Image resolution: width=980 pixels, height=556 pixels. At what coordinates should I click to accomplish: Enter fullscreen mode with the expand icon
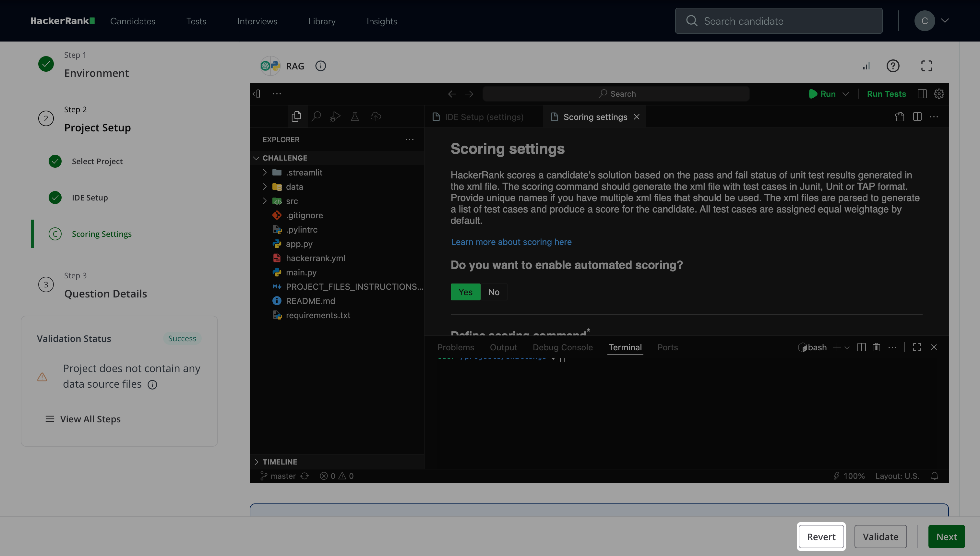tap(926, 66)
